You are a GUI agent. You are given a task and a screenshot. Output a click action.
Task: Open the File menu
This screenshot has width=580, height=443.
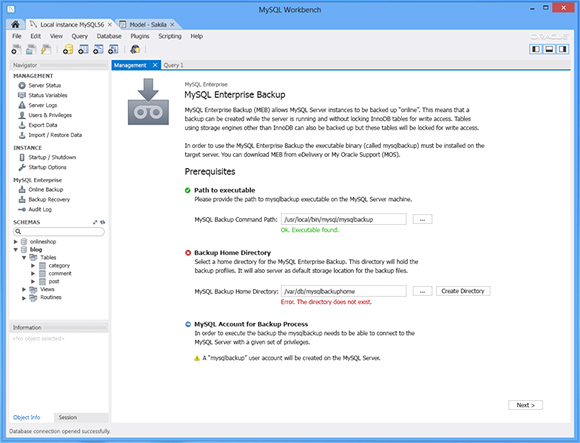17,36
